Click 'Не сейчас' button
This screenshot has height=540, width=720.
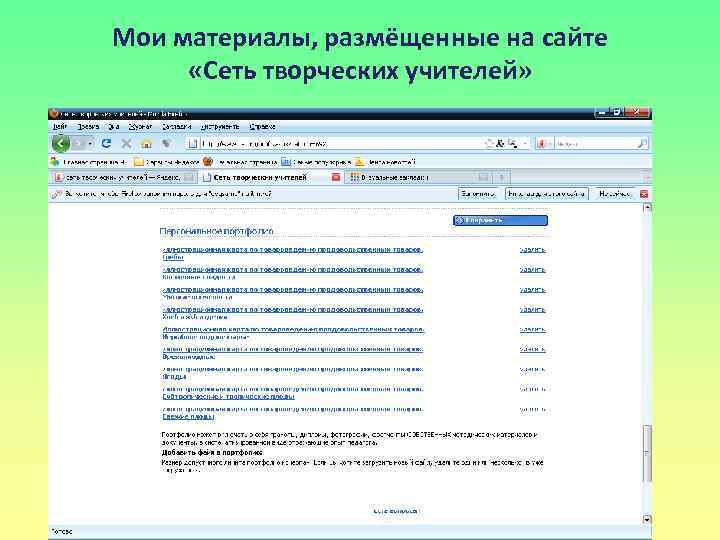click(614, 194)
